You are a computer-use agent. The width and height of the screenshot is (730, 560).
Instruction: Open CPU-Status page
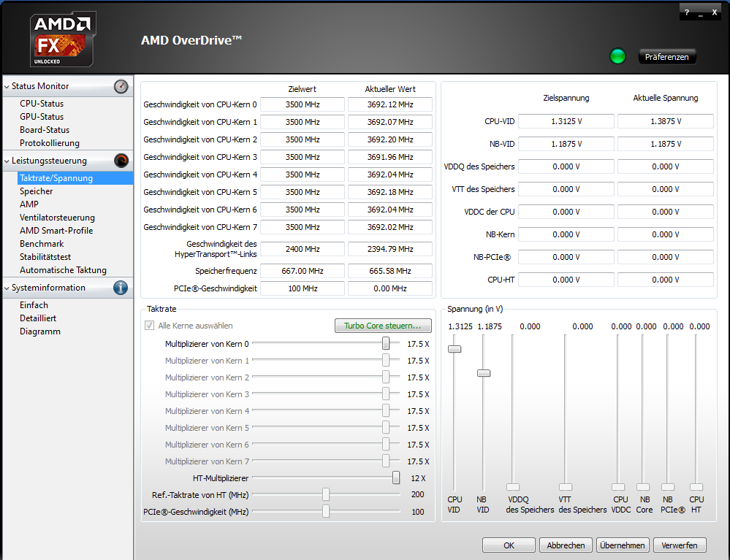point(42,104)
